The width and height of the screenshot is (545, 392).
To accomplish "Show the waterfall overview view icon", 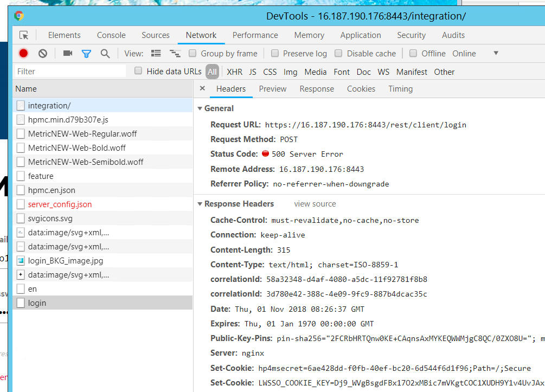I will (x=175, y=53).
